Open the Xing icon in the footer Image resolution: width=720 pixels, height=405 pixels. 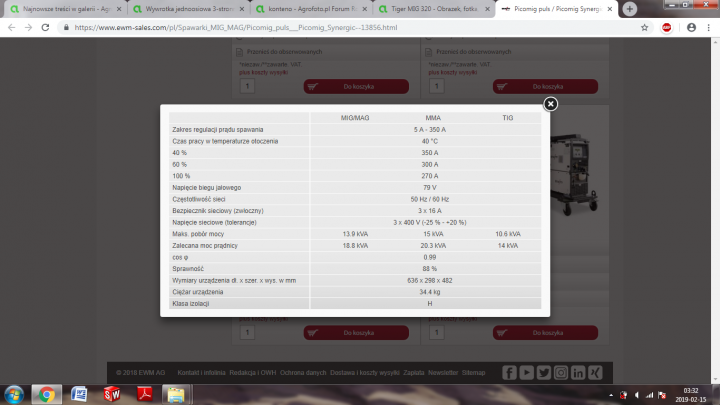[595, 372]
